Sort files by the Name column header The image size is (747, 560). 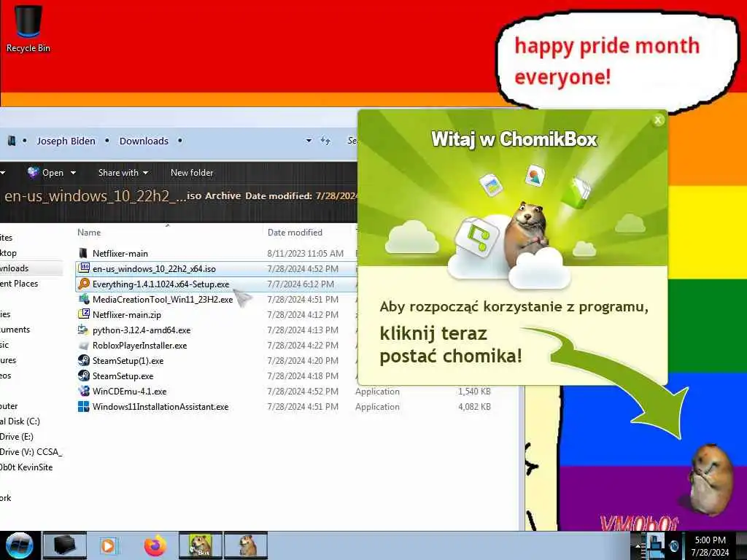(89, 233)
